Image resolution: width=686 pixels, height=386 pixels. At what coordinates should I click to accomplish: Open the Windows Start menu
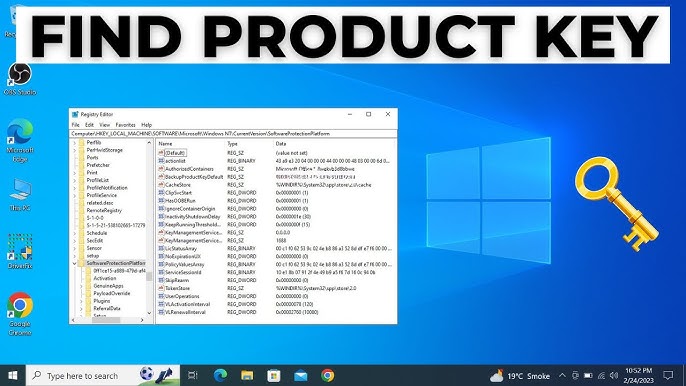coord(13,375)
